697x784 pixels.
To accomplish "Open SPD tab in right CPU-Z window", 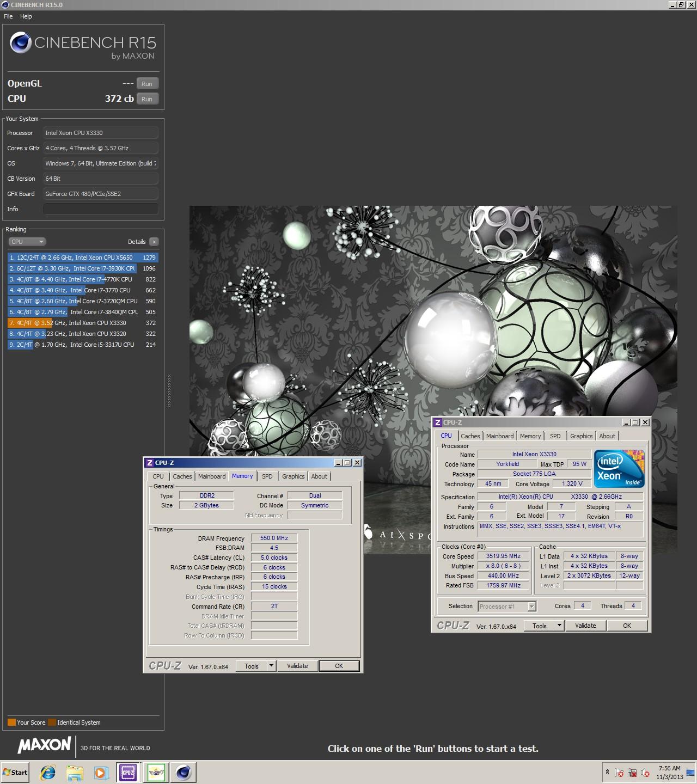I will (555, 436).
